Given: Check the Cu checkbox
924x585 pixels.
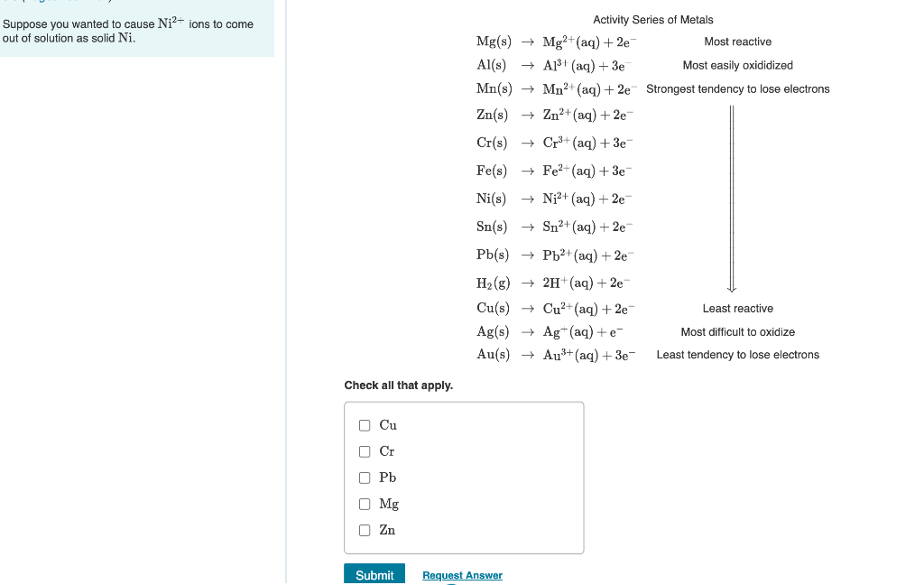Looking at the screenshot, I should pos(365,424).
